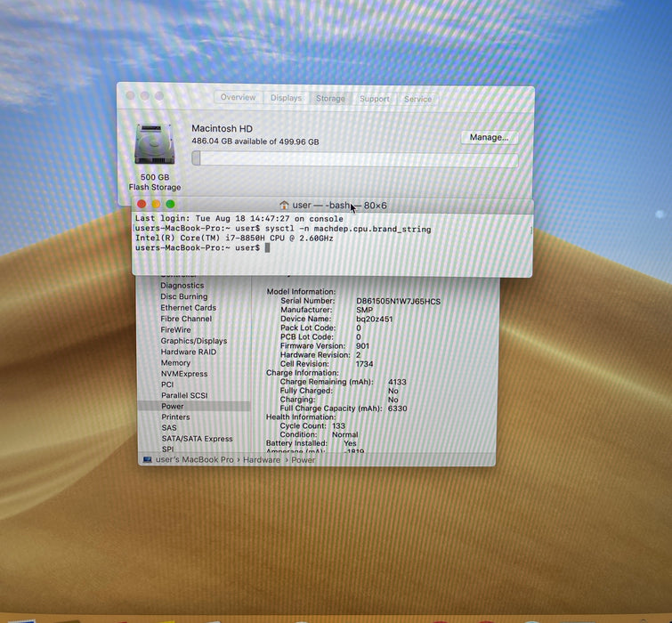
Task: Click 486.04 GB available text
Action: (x=255, y=142)
